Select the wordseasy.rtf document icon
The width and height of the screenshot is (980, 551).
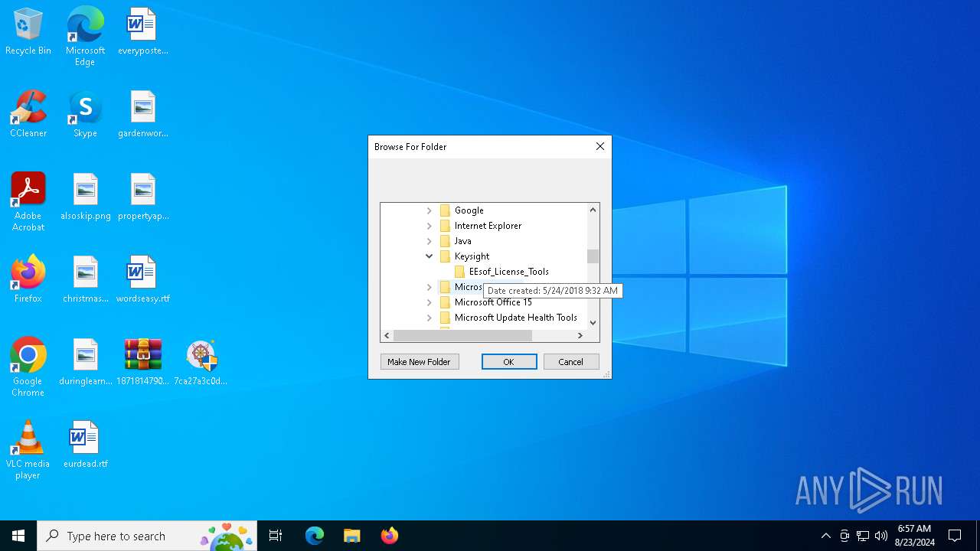(142, 280)
